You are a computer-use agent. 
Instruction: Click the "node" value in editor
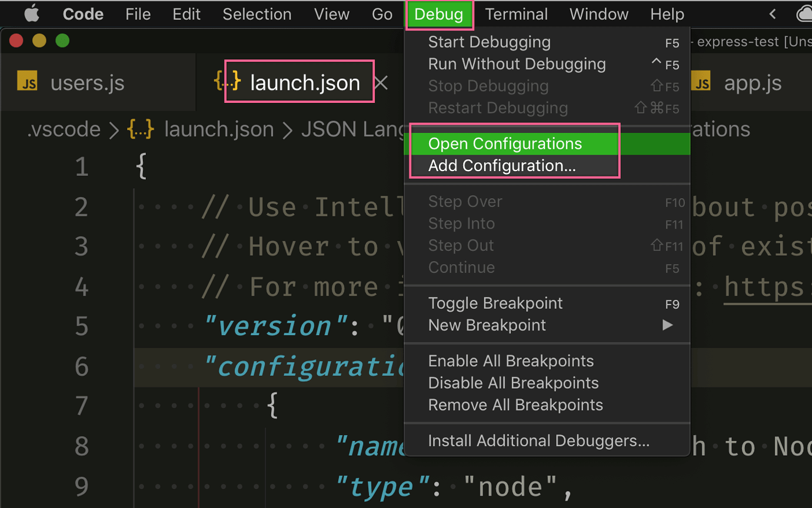pos(511,487)
